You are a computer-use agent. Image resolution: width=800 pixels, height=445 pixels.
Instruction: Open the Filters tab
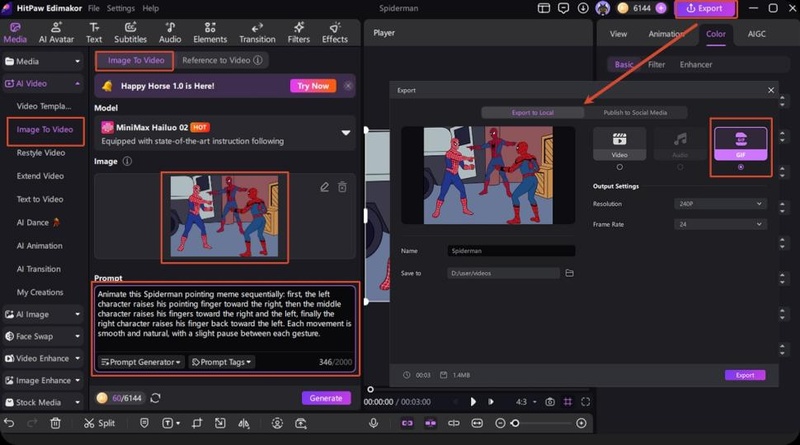coord(298,33)
